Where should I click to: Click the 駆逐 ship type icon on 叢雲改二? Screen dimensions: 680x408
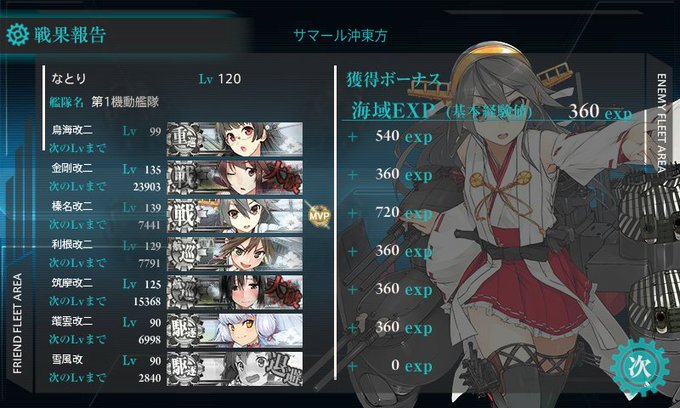pos(184,330)
